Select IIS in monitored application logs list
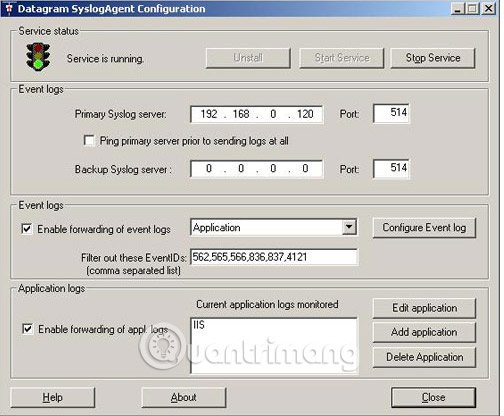504x416 pixels. (199, 325)
